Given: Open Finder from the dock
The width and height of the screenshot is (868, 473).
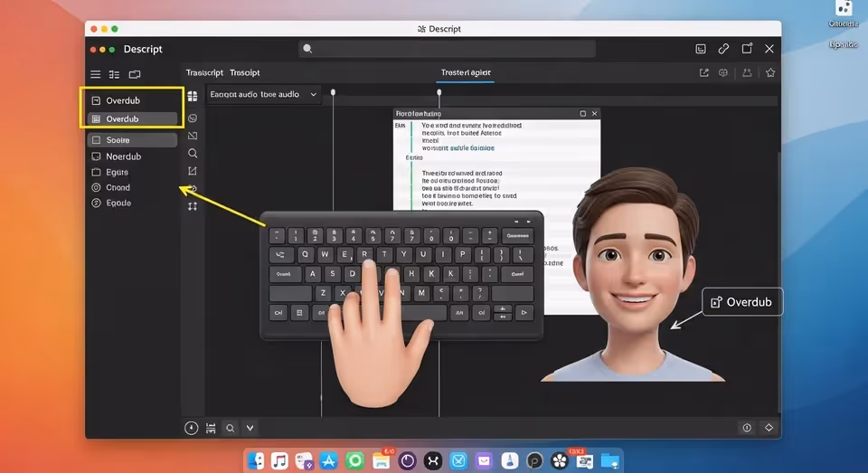Looking at the screenshot, I should tap(256, 461).
